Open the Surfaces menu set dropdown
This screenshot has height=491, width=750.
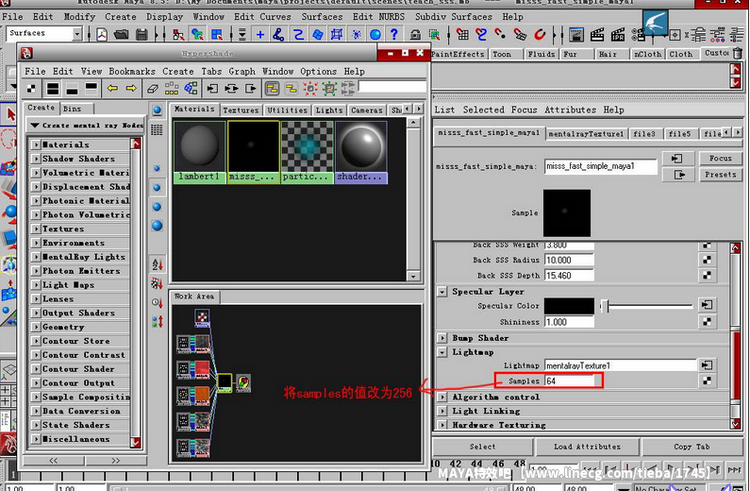77,33
